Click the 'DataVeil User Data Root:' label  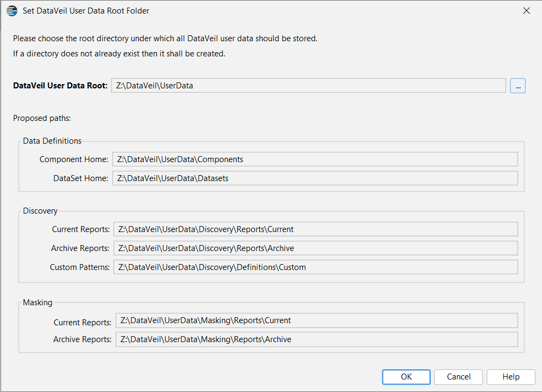tap(60, 86)
